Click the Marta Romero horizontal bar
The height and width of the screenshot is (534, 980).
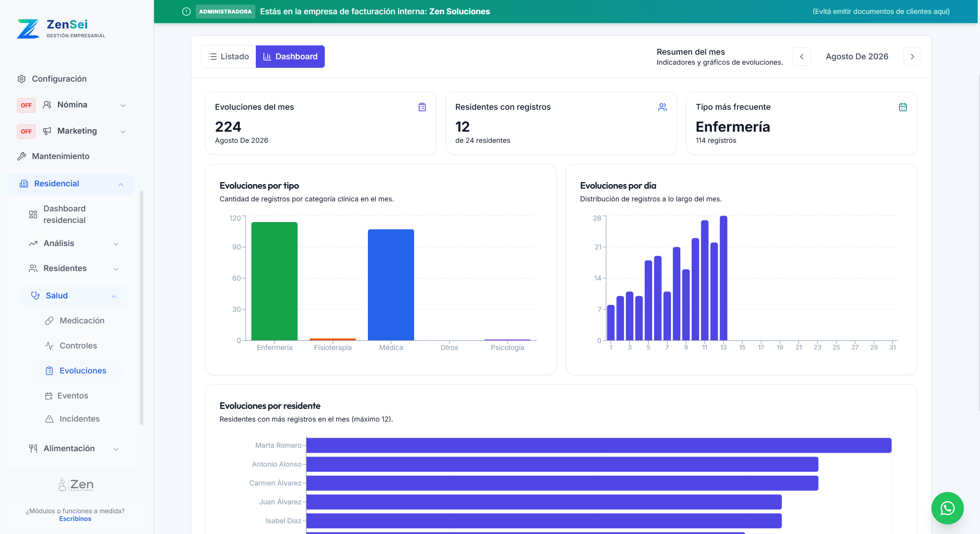click(599, 445)
